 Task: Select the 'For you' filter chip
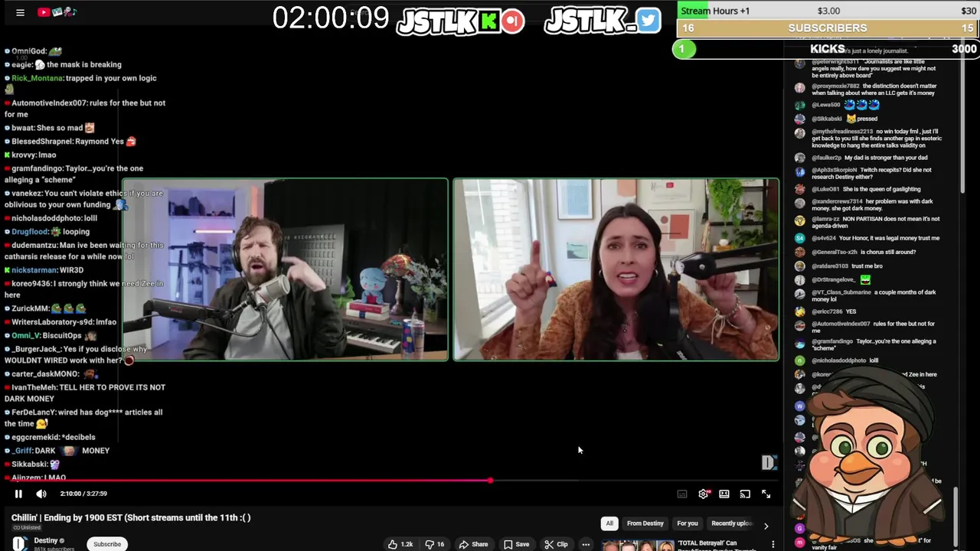688,523
